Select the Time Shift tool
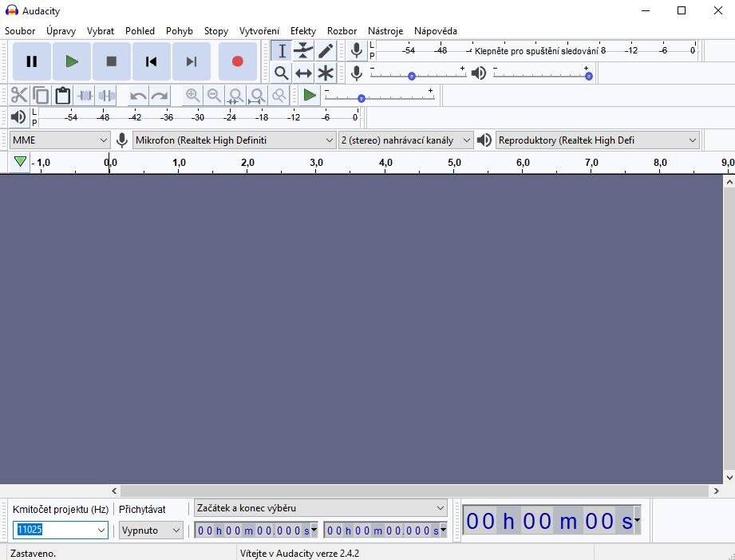 click(x=303, y=73)
